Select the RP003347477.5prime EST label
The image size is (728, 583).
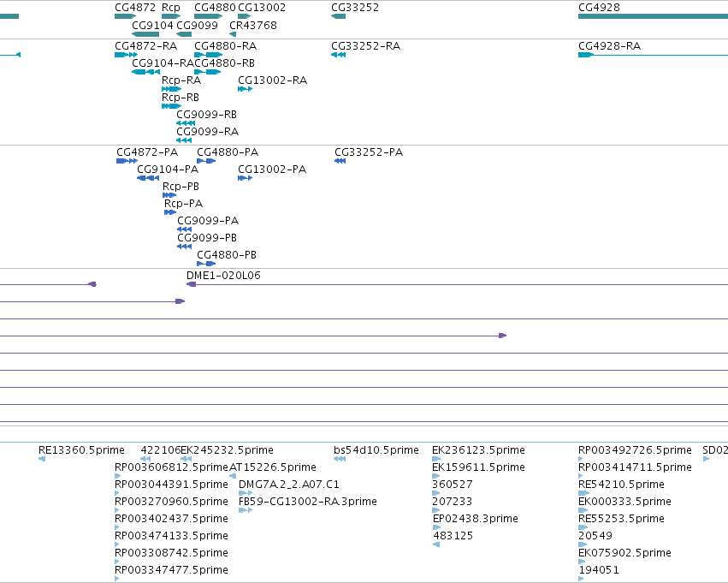pos(171,570)
